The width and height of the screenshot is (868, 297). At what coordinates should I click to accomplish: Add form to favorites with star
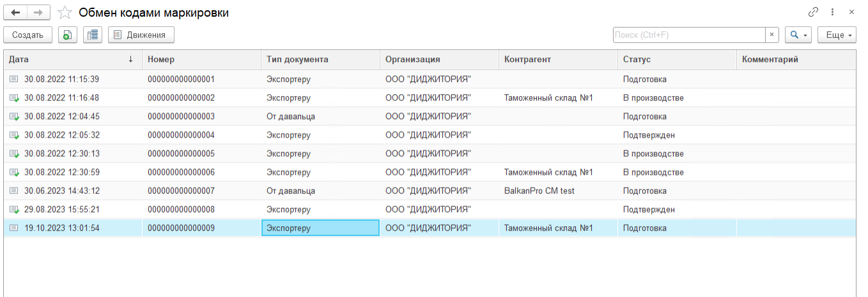[x=65, y=13]
